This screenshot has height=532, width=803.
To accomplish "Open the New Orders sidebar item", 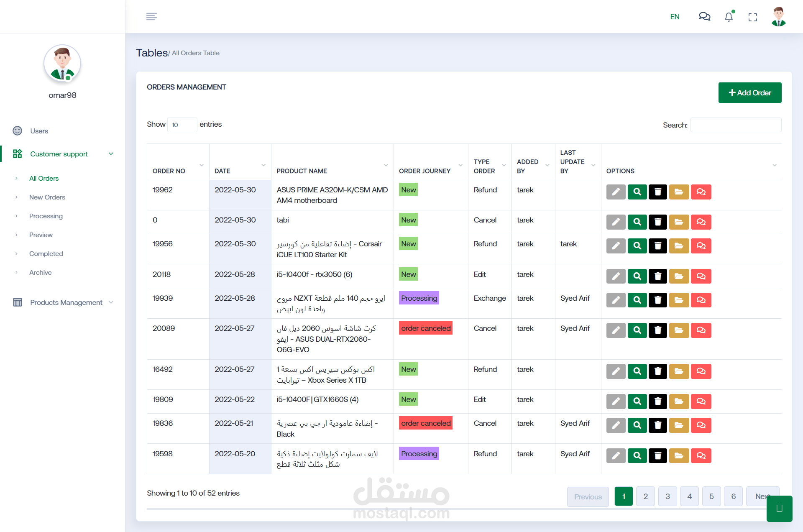I will (47, 197).
